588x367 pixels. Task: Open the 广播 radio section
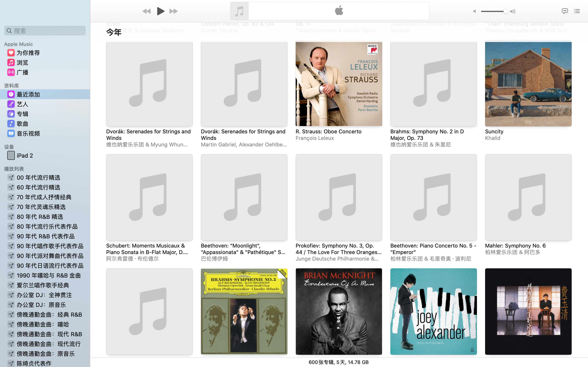tap(22, 72)
